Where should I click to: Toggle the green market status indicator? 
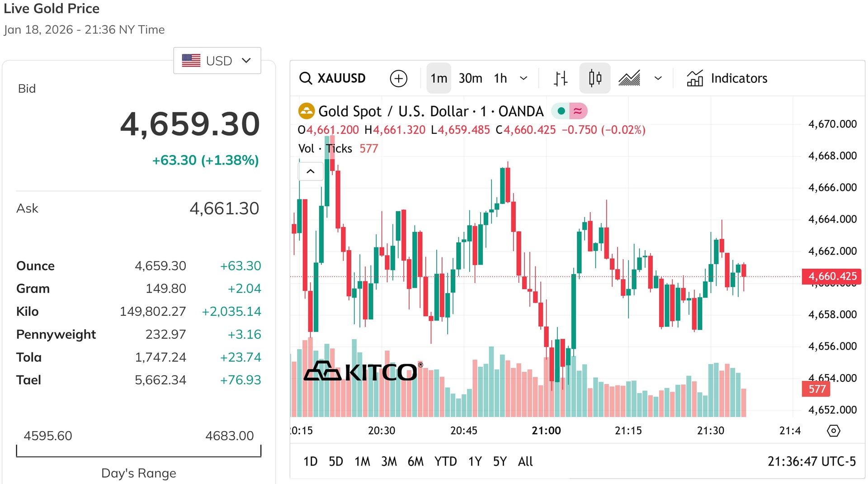pyautogui.click(x=561, y=111)
